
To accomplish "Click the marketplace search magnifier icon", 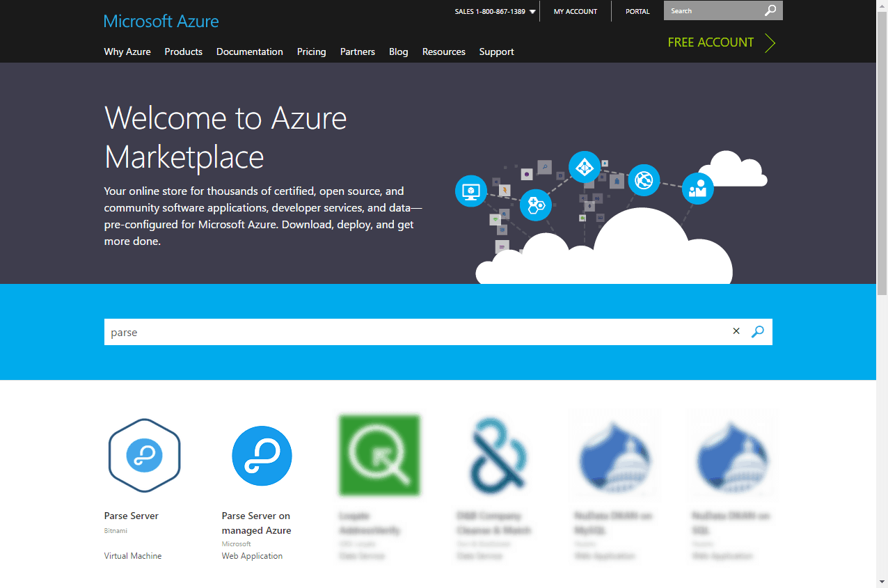I will [x=758, y=331].
